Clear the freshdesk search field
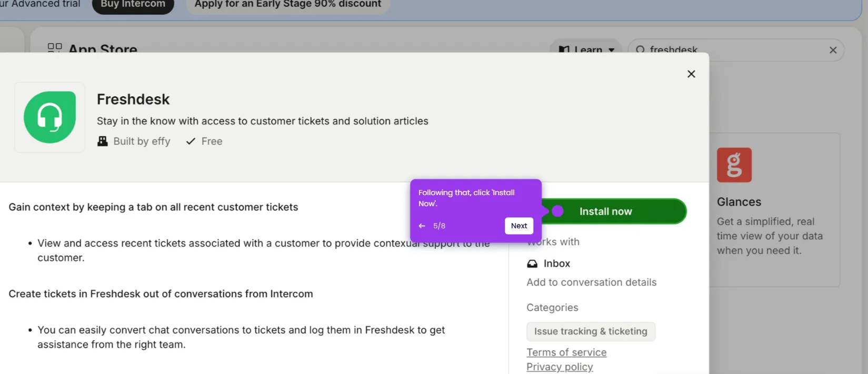 tap(833, 50)
